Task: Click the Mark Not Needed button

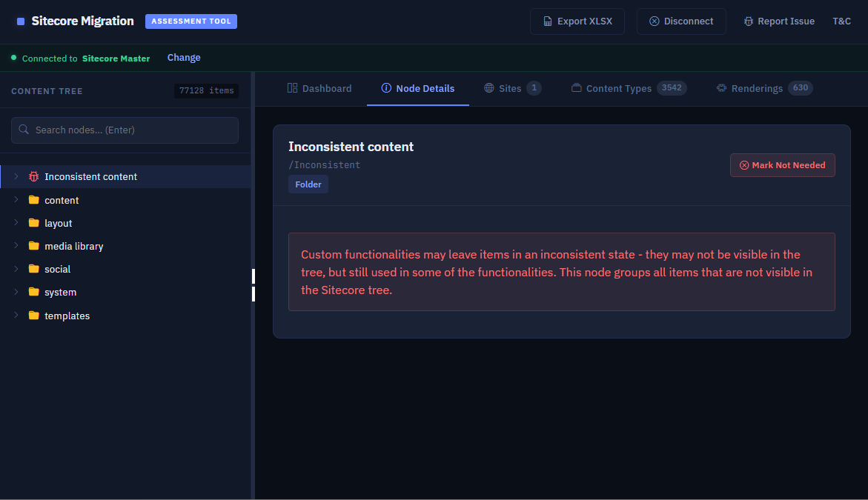Action: [782, 165]
